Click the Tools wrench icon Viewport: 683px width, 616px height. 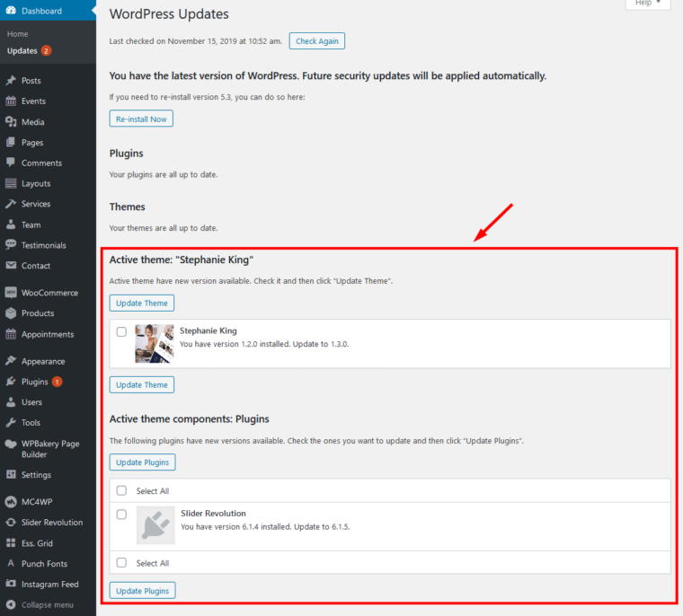click(x=11, y=423)
